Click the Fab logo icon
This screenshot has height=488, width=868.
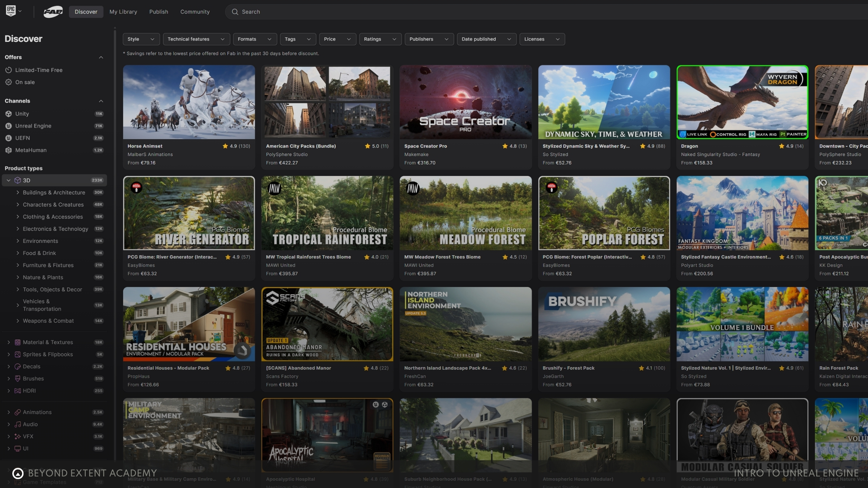53,12
